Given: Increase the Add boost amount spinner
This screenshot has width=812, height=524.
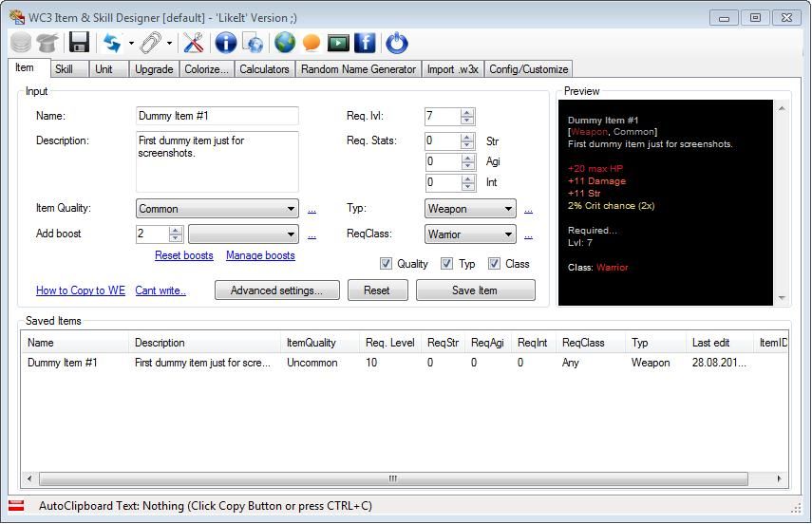Looking at the screenshot, I should [x=176, y=231].
